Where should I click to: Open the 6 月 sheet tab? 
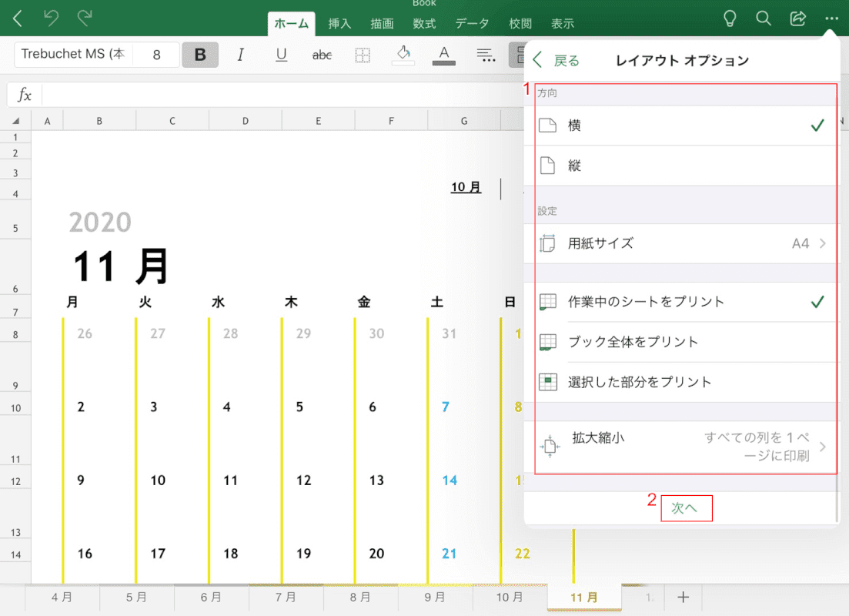click(x=211, y=598)
